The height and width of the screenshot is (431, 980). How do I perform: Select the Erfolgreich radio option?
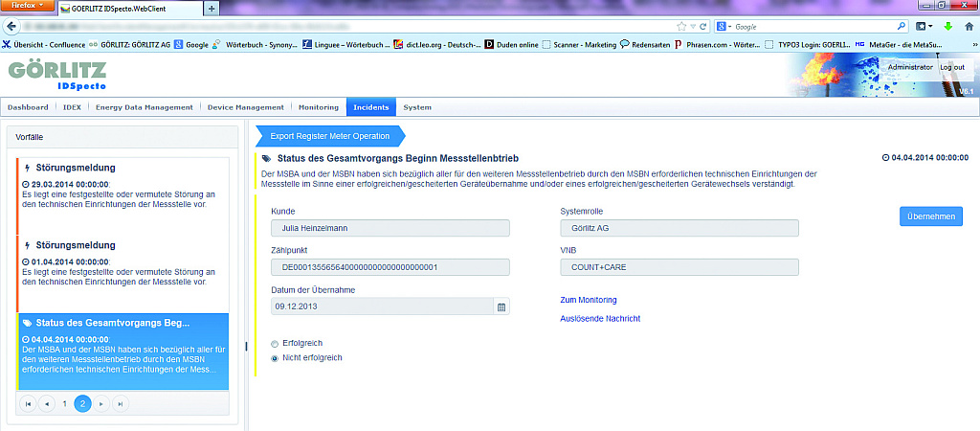click(276, 343)
